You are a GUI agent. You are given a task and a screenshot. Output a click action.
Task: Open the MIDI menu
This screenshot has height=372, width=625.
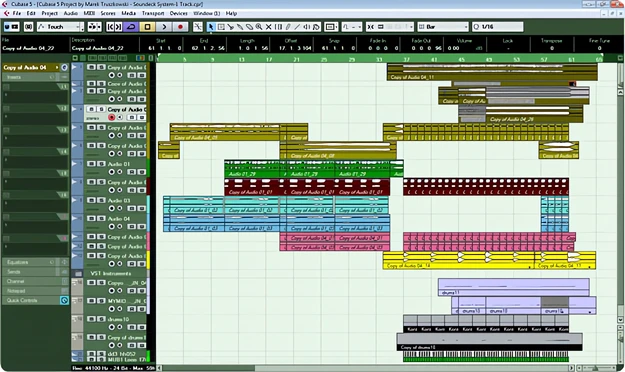pyautogui.click(x=89, y=13)
